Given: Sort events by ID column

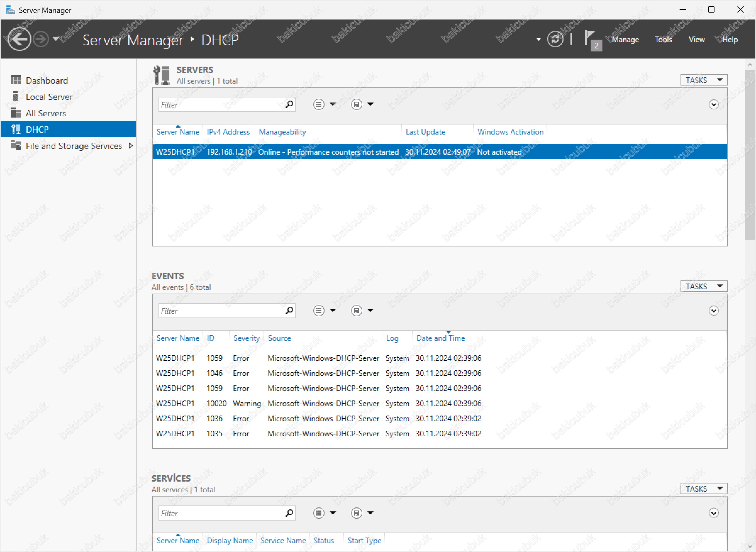Looking at the screenshot, I should [211, 338].
